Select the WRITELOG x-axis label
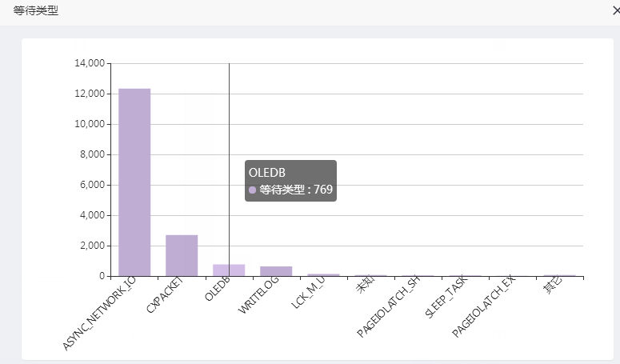620x364 pixels. click(x=259, y=298)
